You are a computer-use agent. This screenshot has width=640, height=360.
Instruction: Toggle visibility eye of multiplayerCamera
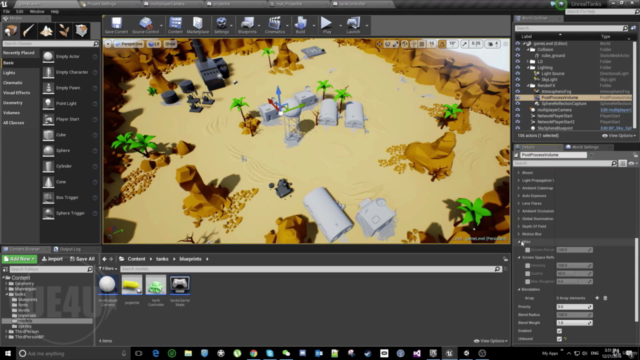[x=518, y=110]
